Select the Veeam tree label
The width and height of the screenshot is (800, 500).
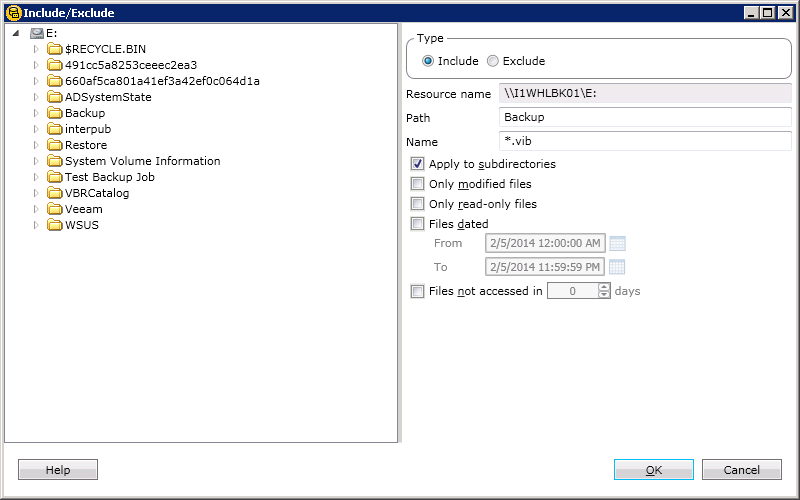84,209
